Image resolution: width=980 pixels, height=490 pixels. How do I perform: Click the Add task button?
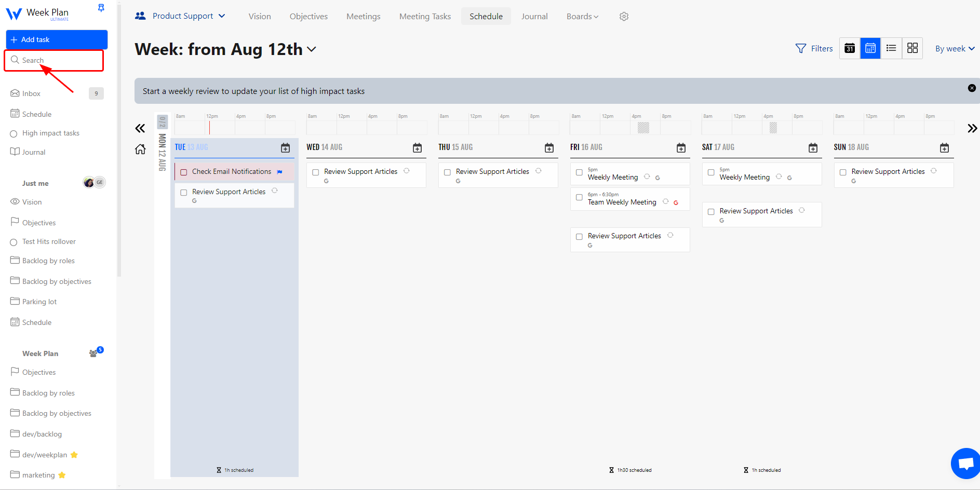[x=57, y=39]
